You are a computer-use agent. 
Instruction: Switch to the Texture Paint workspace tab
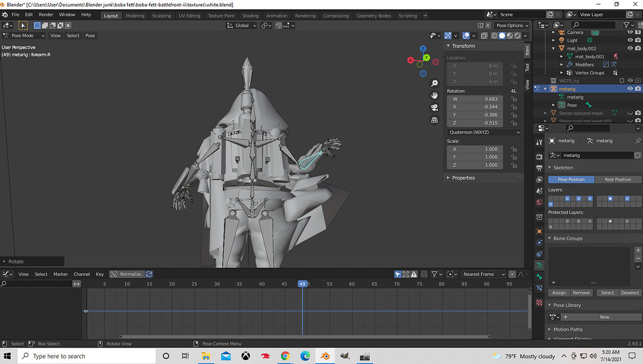tap(221, 15)
